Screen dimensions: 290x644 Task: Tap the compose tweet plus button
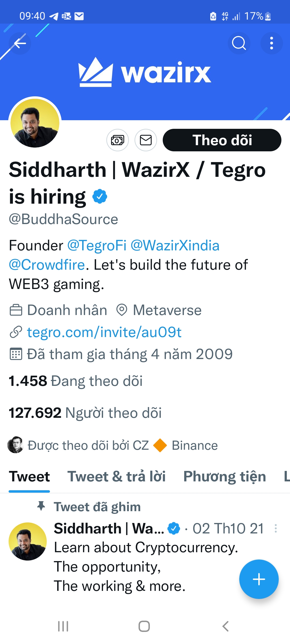coord(259,579)
